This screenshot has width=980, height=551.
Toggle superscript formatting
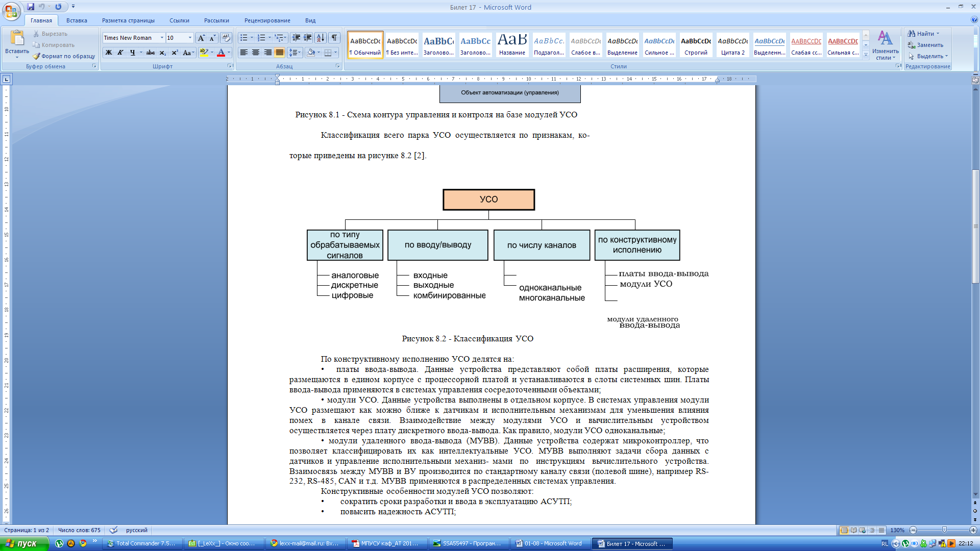coord(174,53)
